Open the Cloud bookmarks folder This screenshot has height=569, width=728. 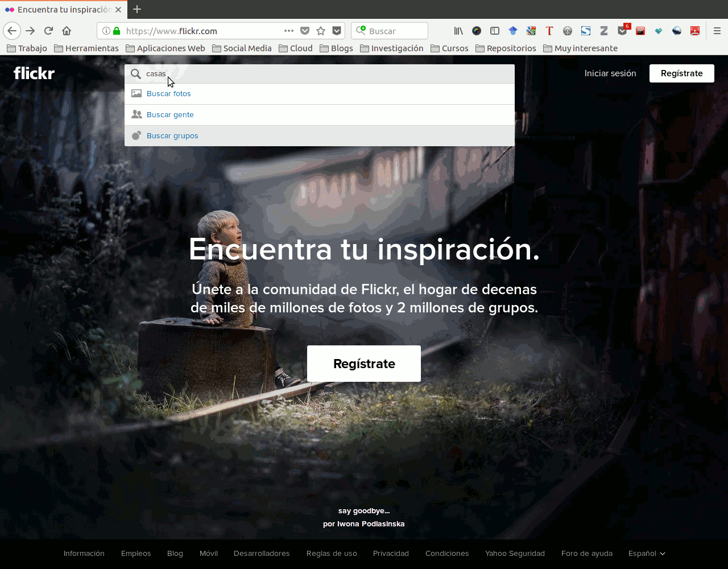click(x=296, y=48)
